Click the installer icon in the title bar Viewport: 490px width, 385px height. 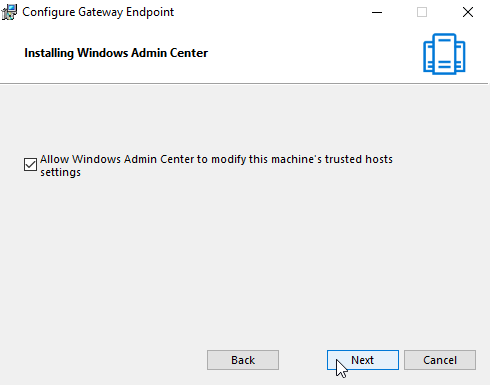click(x=9, y=12)
